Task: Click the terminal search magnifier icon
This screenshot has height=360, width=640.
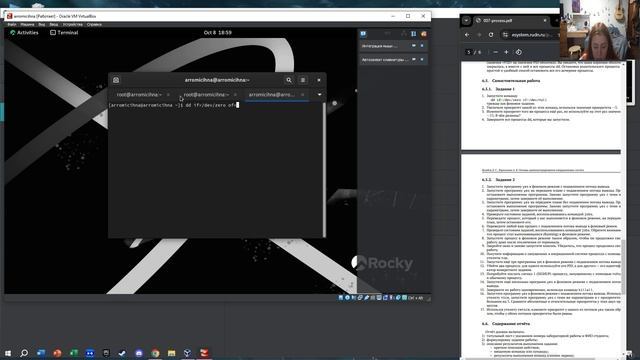Action: tap(289, 80)
